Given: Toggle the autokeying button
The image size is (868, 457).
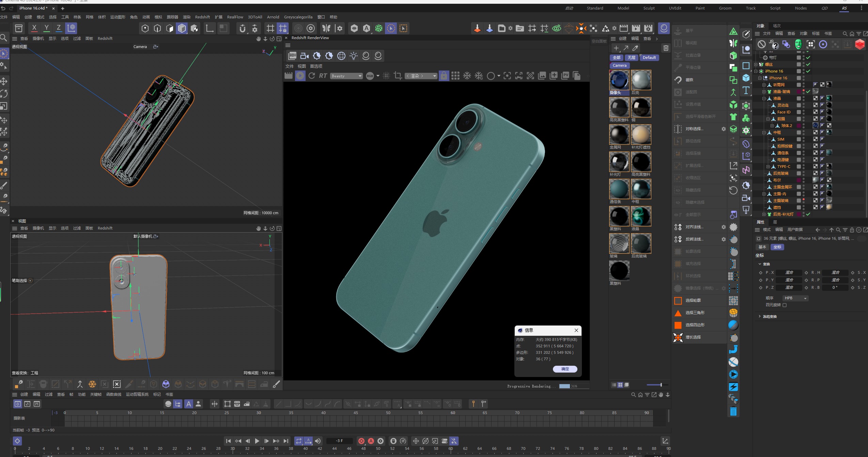Looking at the screenshot, I should 371,441.
